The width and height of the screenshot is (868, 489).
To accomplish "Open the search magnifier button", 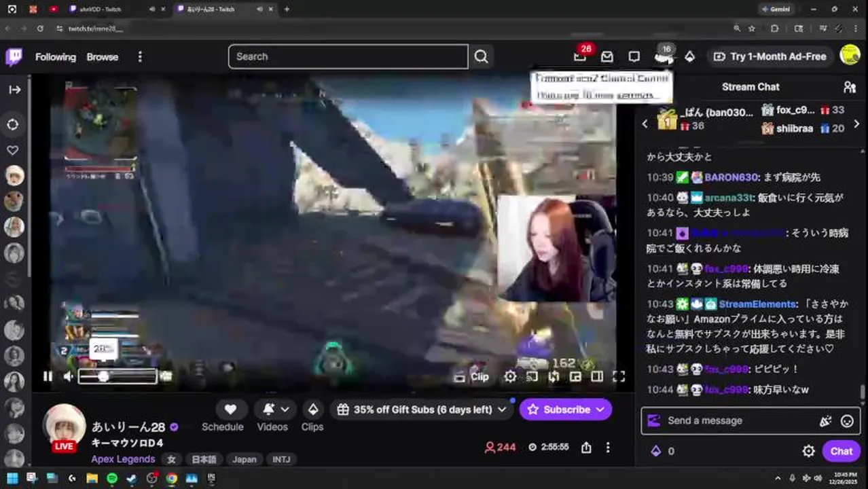I will (x=482, y=57).
